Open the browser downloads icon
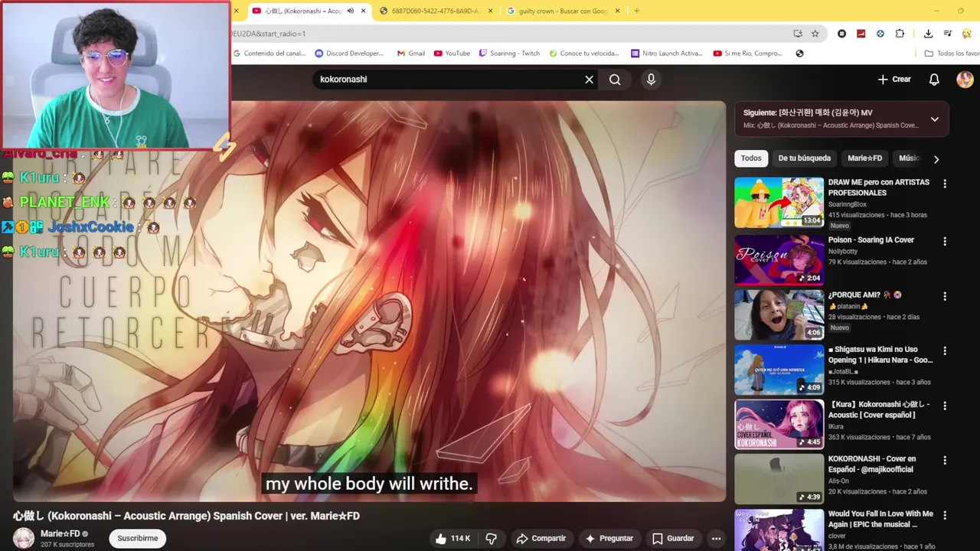This screenshot has height=551, width=980. [928, 34]
